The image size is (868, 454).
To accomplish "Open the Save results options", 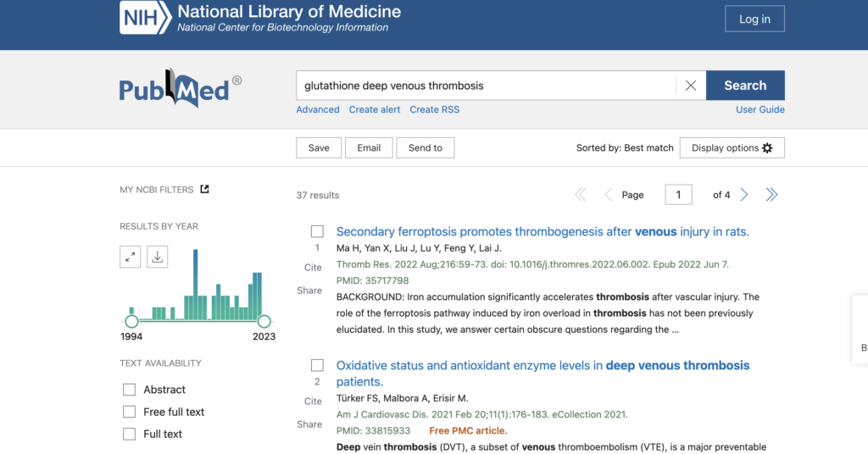I will click(319, 147).
